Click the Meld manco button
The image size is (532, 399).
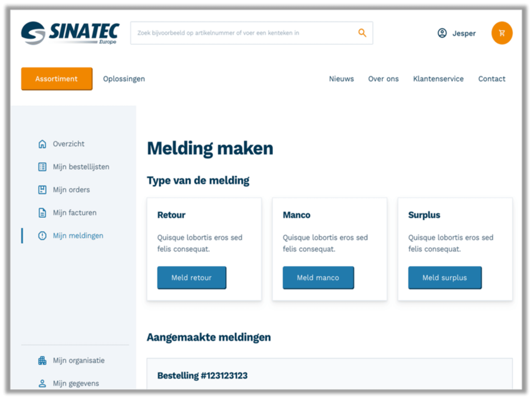tap(318, 278)
